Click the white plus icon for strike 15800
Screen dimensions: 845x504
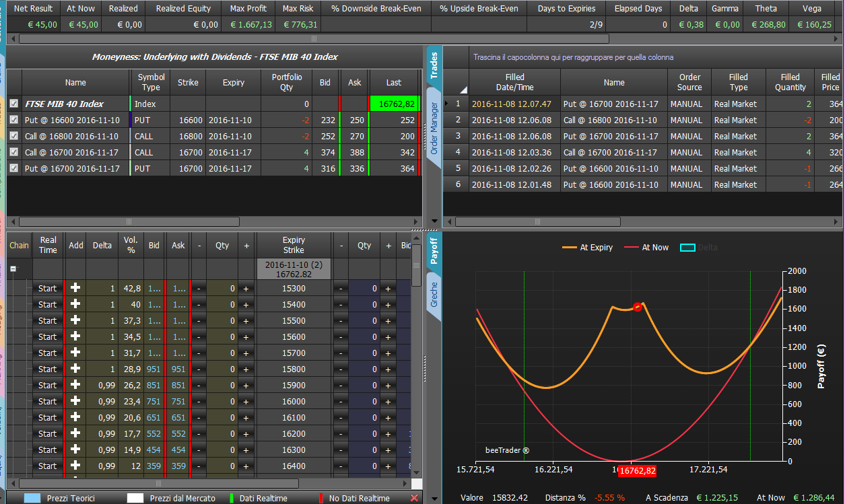75,369
